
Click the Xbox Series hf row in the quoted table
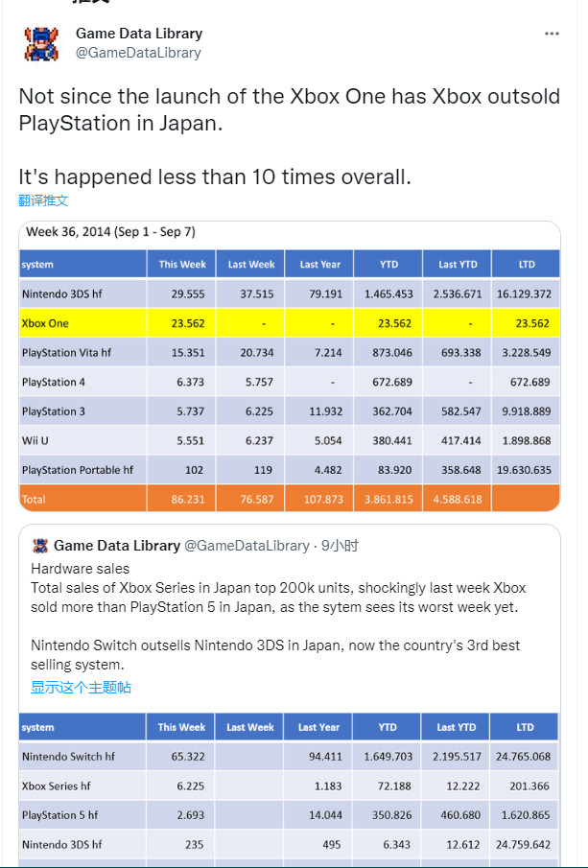290,786
